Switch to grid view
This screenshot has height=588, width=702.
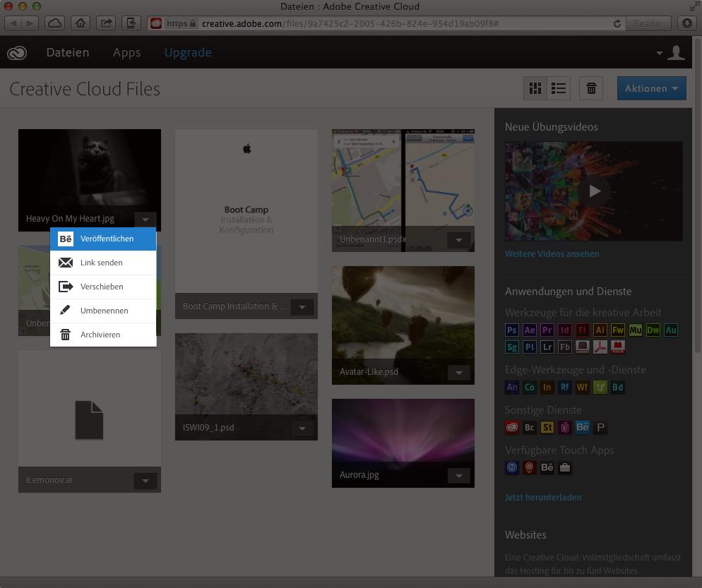click(535, 88)
